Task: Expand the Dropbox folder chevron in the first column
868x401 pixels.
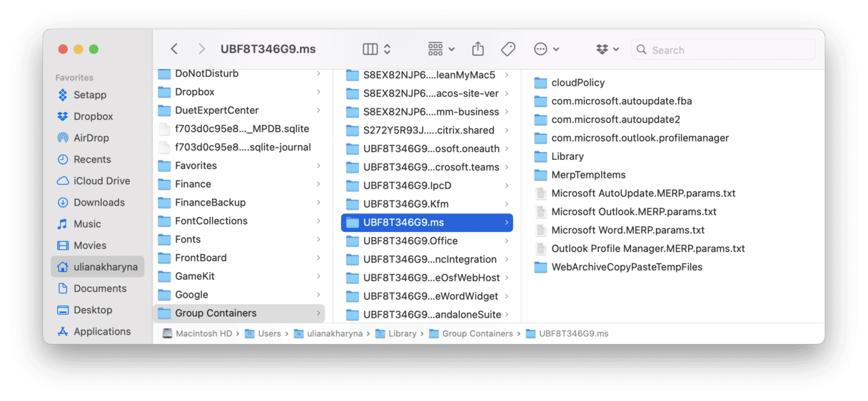Action: tap(318, 92)
